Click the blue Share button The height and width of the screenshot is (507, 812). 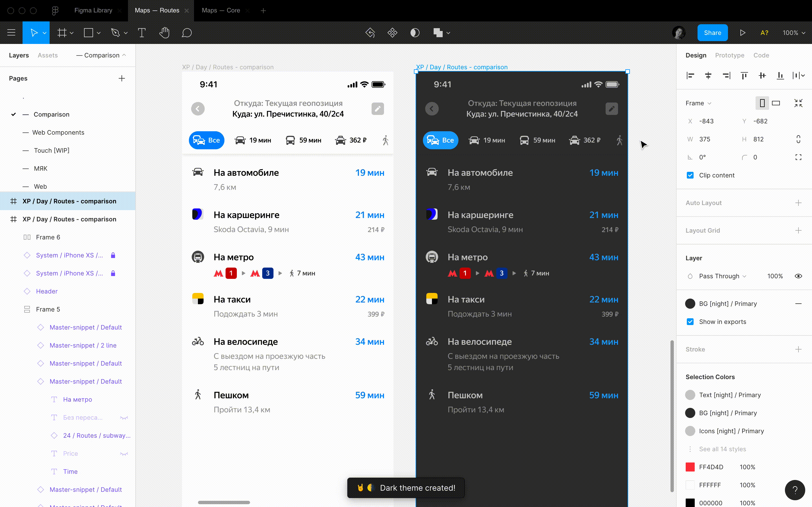pyautogui.click(x=712, y=33)
